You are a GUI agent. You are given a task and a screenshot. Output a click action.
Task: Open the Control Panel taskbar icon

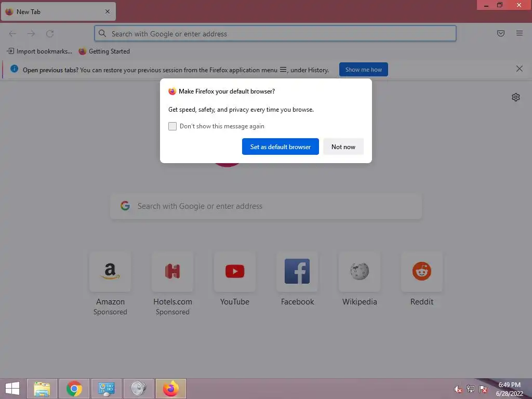click(106, 389)
